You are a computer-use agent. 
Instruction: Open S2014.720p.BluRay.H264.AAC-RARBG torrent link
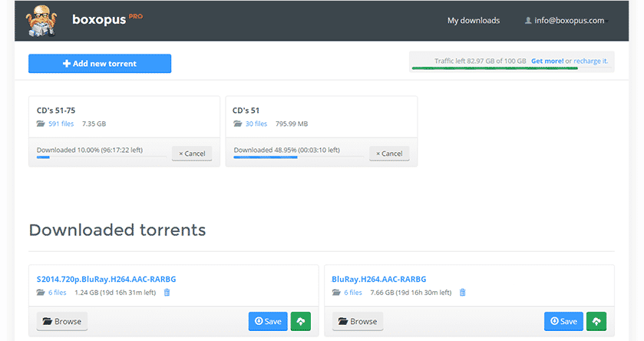pyautogui.click(x=107, y=280)
